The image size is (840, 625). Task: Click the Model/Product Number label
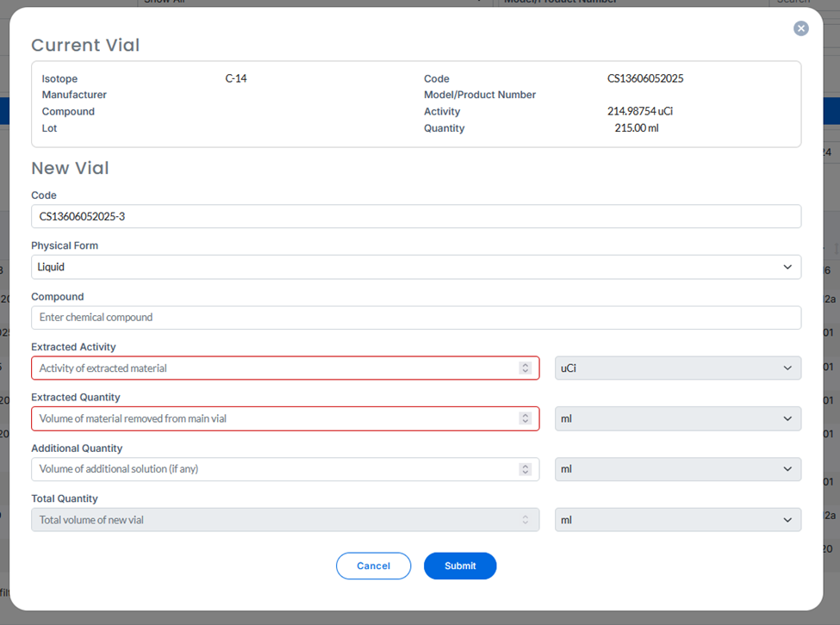tap(480, 95)
